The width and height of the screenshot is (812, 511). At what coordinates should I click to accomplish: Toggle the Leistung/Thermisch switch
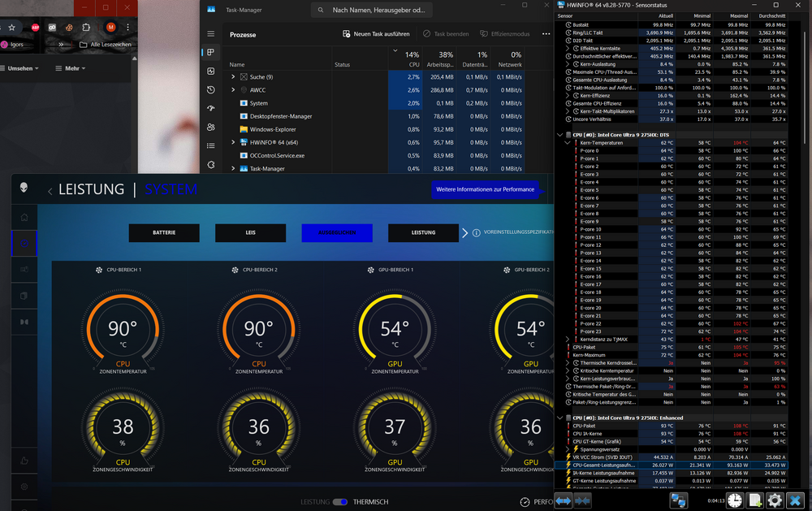pyautogui.click(x=340, y=502)
